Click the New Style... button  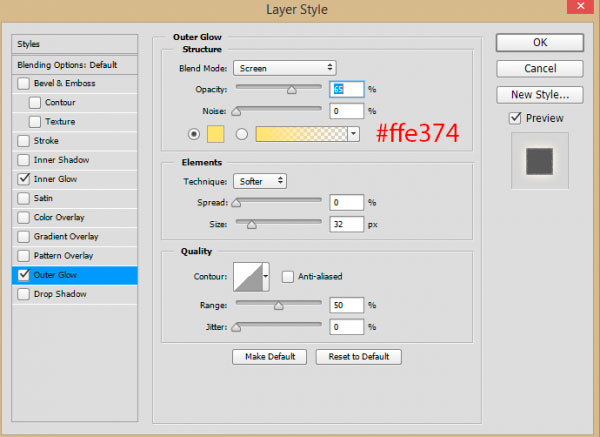click(540, 95)
